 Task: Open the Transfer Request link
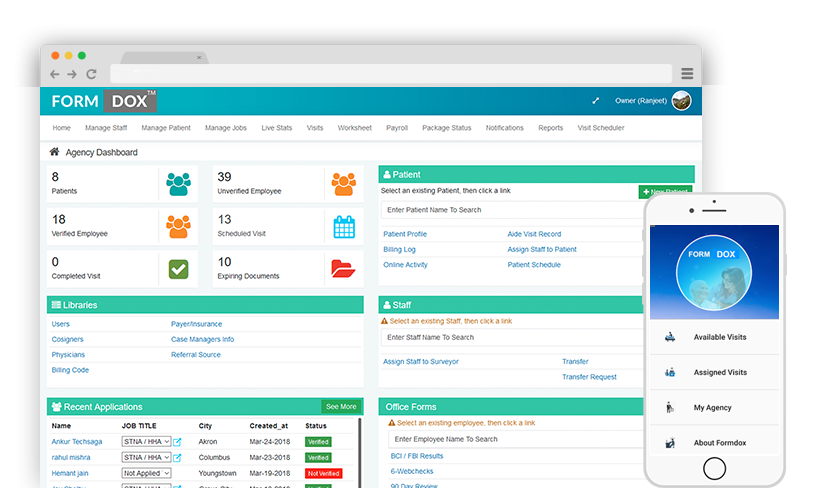589,377
